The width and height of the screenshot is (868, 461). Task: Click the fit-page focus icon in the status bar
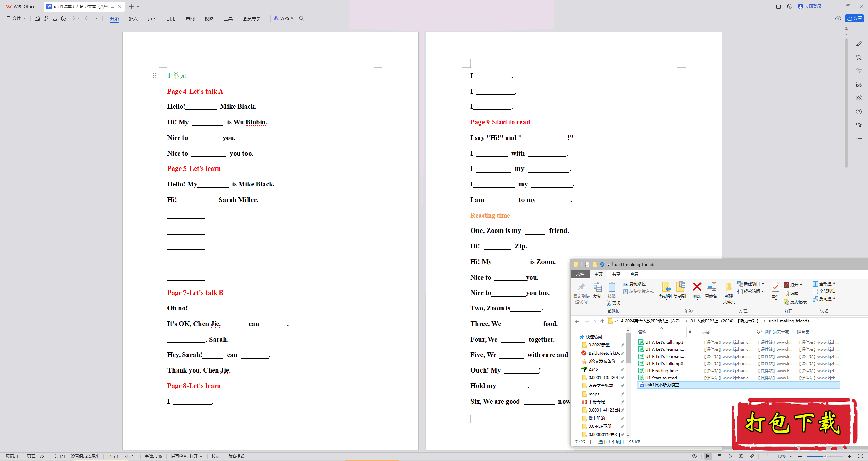766,456
